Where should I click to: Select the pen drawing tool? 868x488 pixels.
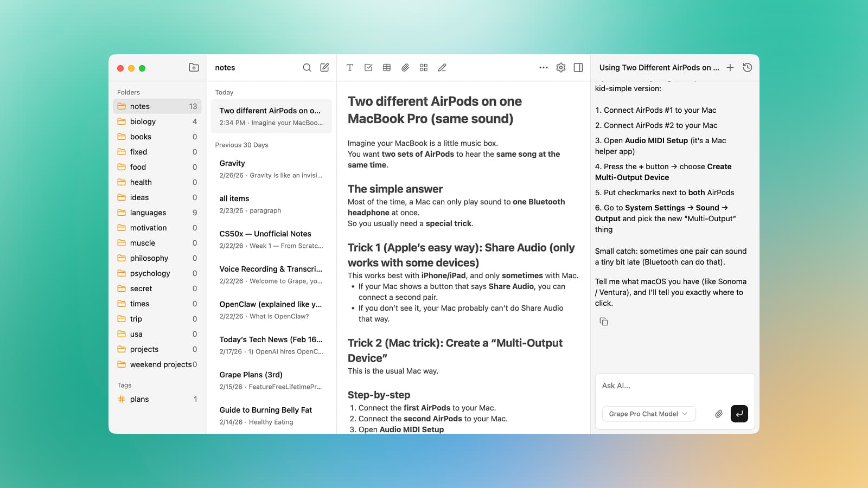[442, 68]
